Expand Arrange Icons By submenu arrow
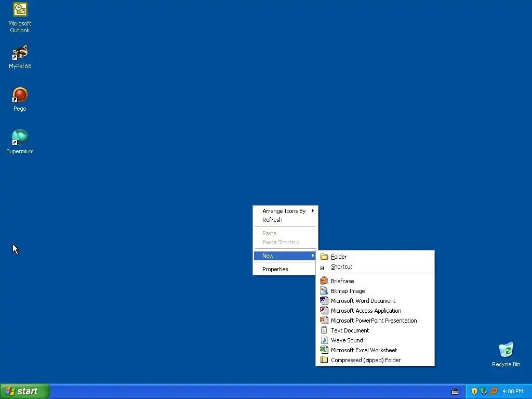 coord(312,211)
